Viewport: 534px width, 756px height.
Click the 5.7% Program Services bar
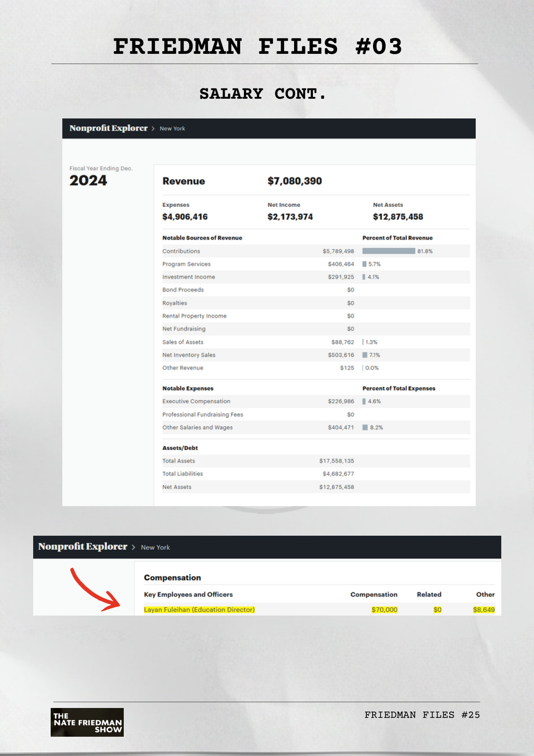(x=365, y=264)
